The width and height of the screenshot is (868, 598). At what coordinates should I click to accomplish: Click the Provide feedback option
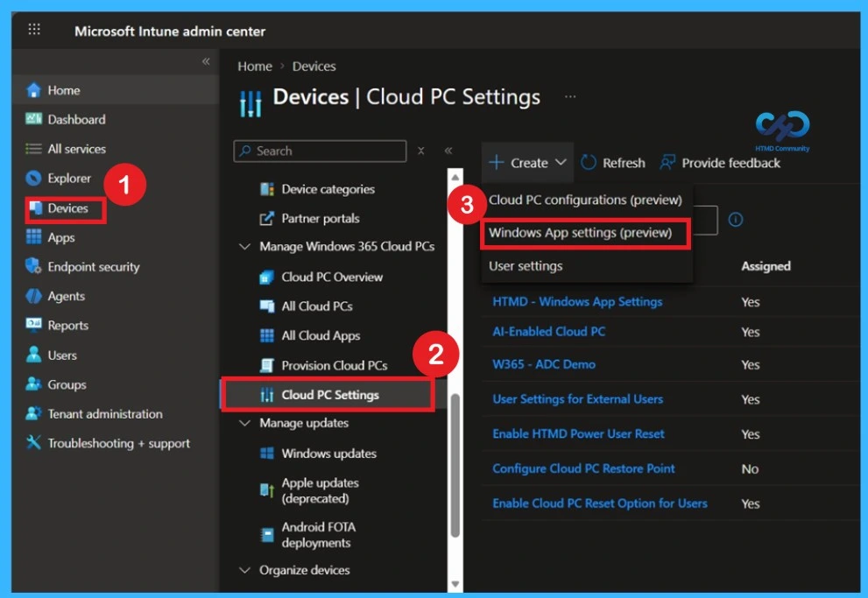coord(729,162)
